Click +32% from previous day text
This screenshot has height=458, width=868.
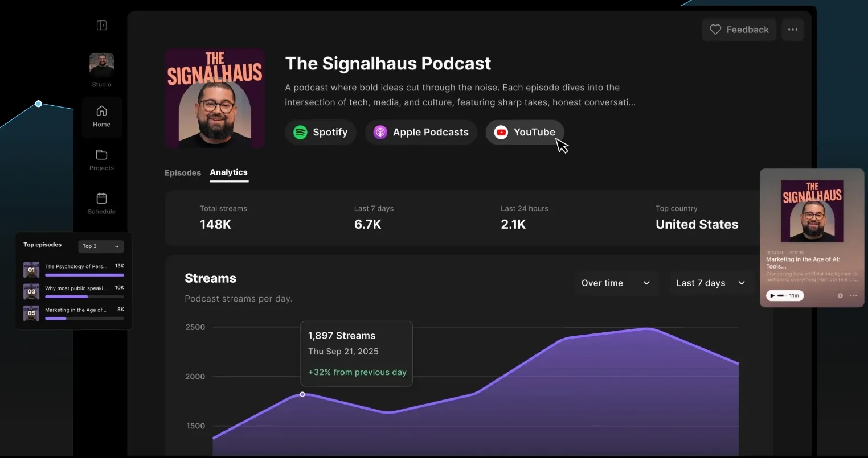click(357, 372)
